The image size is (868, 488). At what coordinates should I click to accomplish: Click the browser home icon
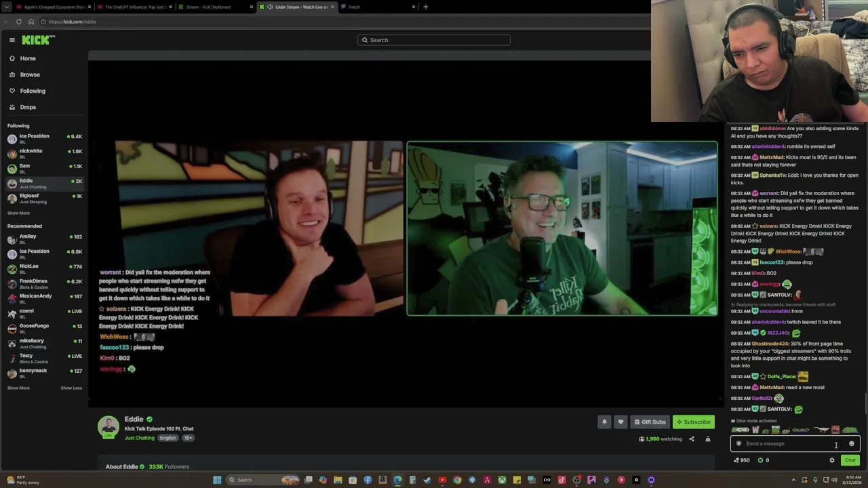click(31, 22)
